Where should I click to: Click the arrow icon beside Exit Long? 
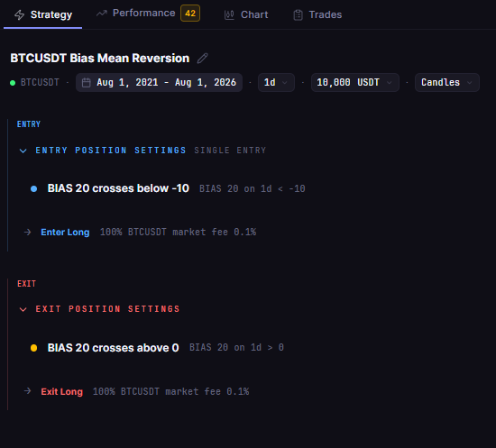click(x=28, y=391)
